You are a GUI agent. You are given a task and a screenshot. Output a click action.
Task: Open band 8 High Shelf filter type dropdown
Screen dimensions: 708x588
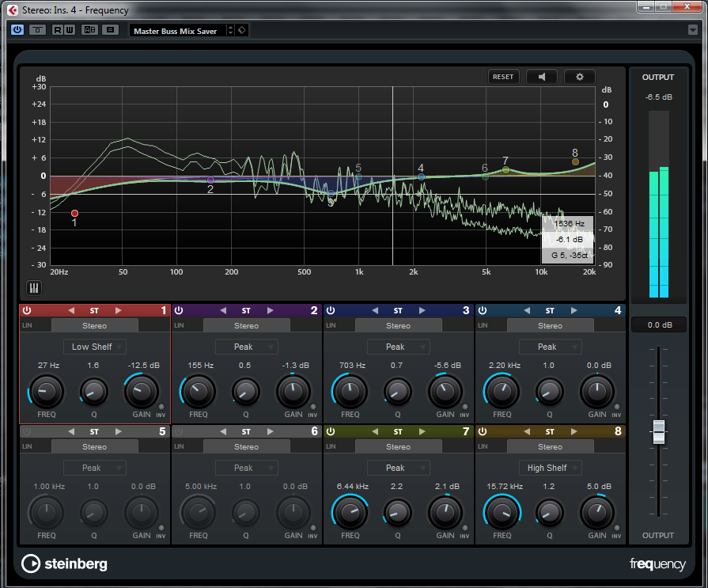point(550,468)
